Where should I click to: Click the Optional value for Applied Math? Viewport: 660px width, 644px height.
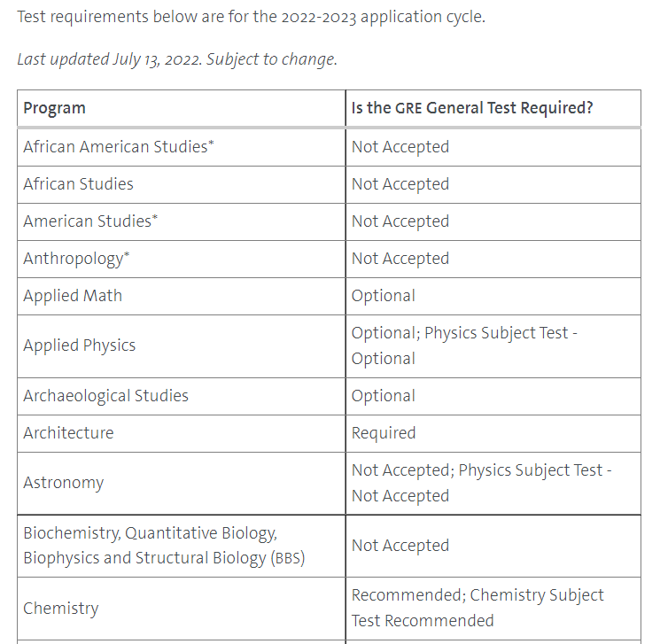tap(384, 296)
